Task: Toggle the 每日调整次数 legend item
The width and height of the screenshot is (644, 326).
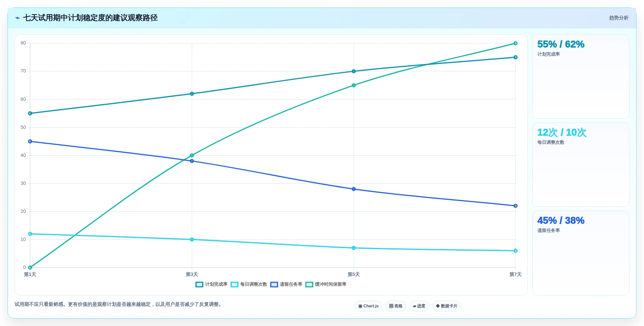Action: click(249, 285)
